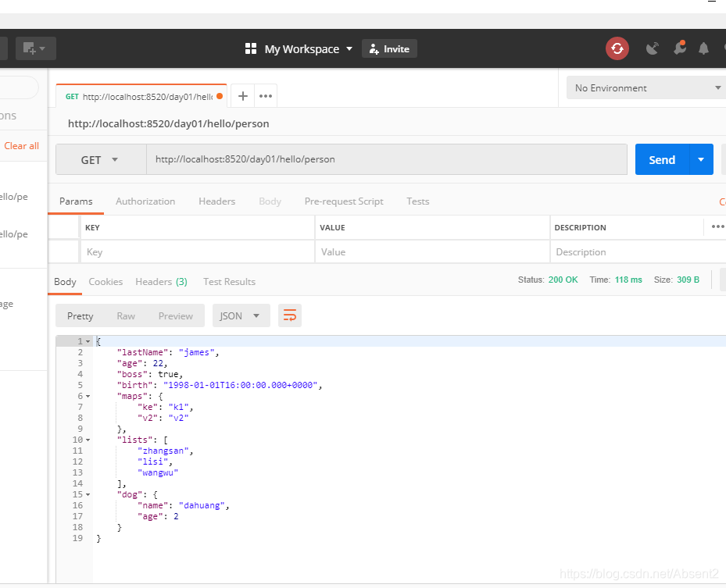
Task: Switch to the Params tab
Action: [x=76, y=201]
